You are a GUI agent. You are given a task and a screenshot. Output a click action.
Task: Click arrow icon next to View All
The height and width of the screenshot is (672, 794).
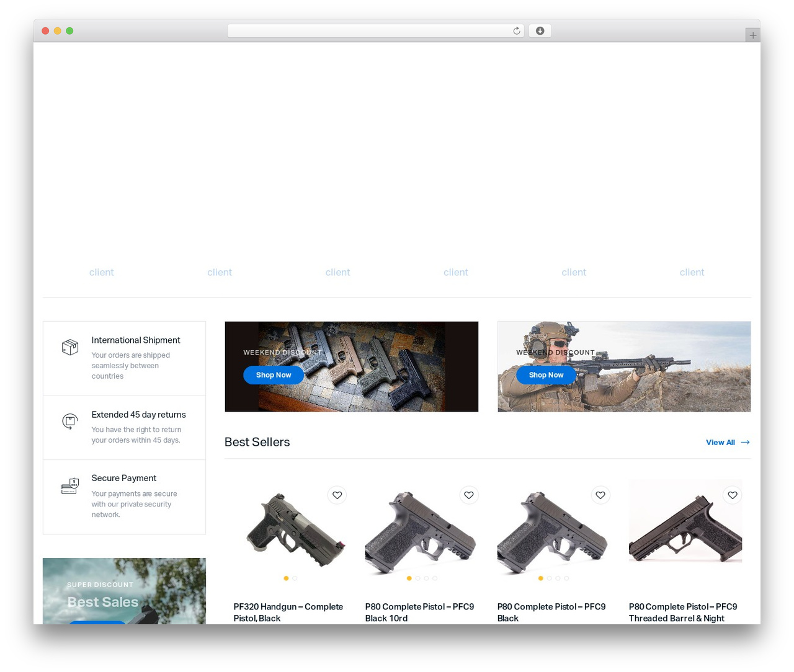pyautogui.click(x=745, y=442)
